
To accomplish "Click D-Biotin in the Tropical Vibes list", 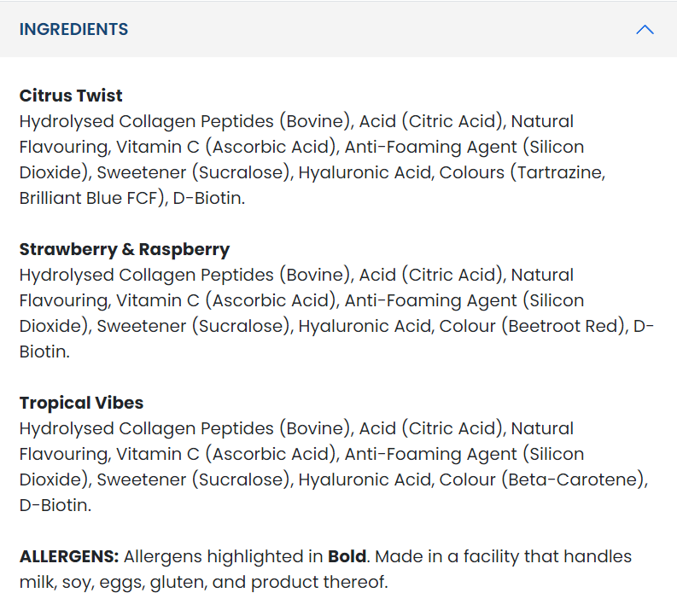I will click(53, 505).
